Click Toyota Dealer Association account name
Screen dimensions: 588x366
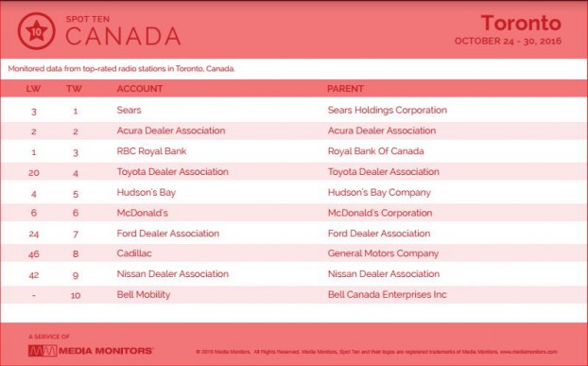172,172
